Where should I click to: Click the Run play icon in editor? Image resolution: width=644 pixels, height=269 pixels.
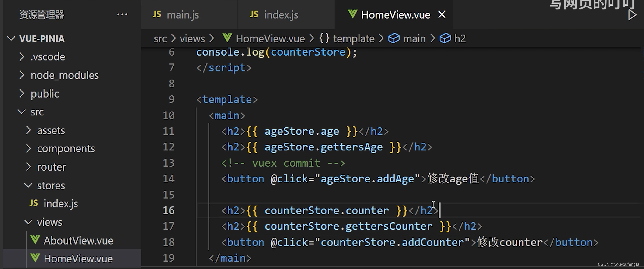tap(632, 15)
